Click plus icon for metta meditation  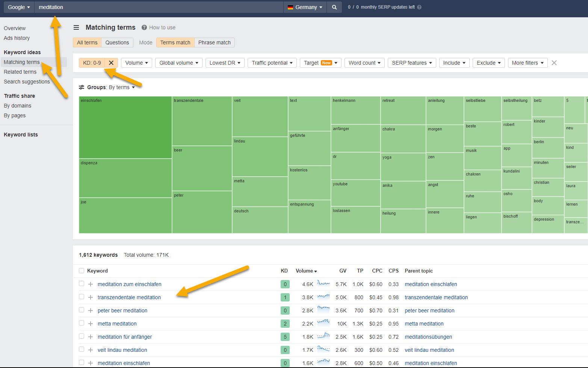tap(91, 324)
